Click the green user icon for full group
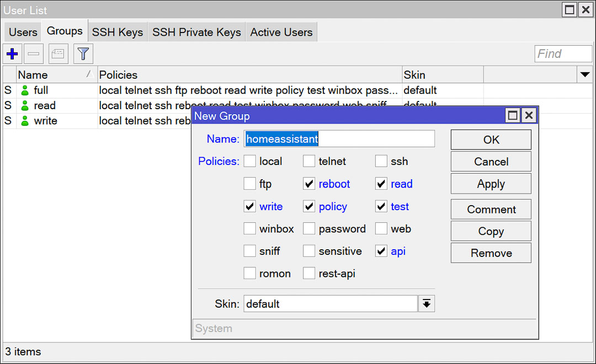This screenshot has width=596, height=364. tap(24, 90)
